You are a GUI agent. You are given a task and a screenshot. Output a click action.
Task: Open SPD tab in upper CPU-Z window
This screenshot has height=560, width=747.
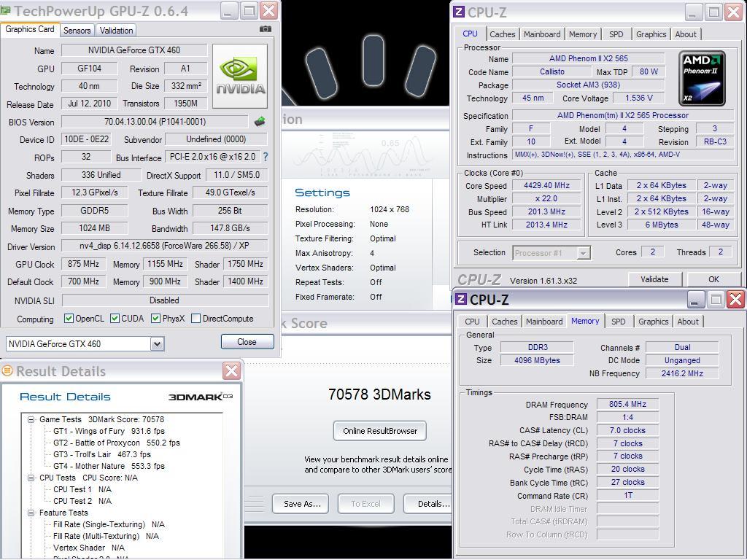(616, 34)
